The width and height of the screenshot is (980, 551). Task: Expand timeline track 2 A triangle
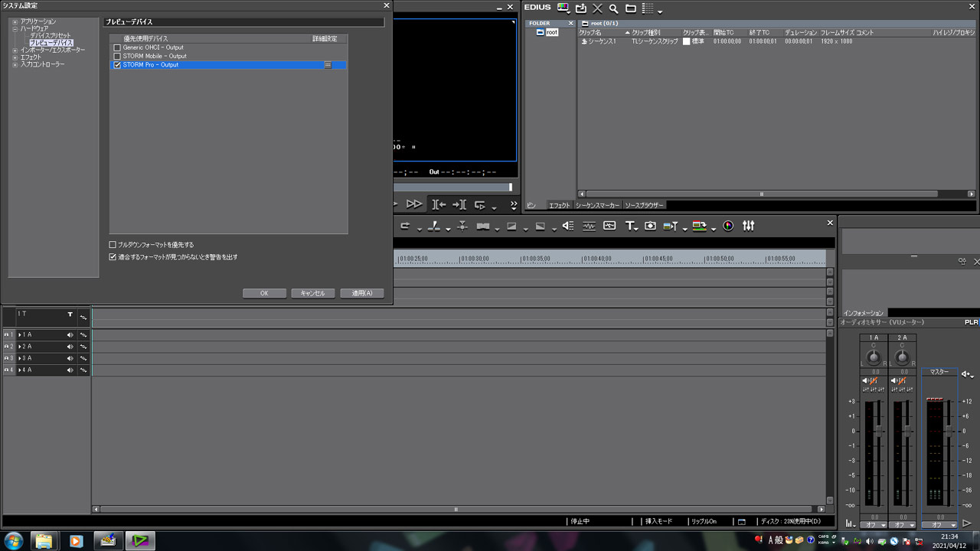click(x=20, y=347)
